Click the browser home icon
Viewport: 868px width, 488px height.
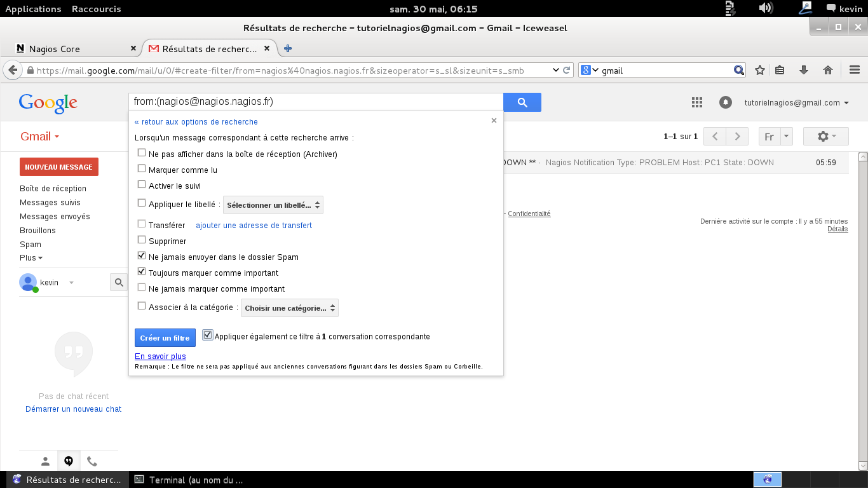coord(828,71)
